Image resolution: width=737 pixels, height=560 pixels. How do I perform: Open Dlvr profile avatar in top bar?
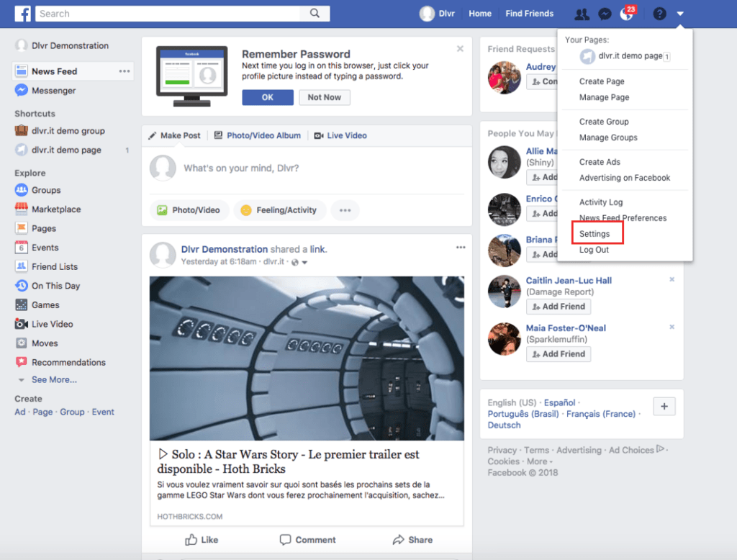point(427,14)
